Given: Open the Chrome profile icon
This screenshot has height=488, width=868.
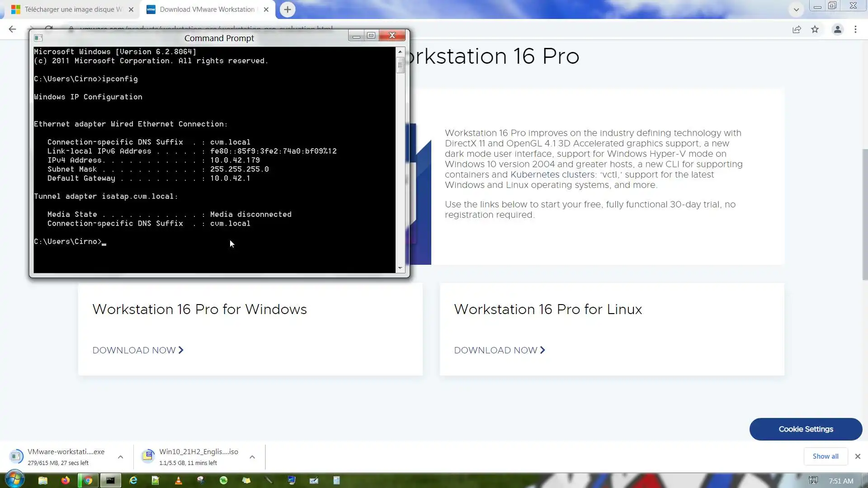Looking at the screenshot, I should tap(837, 29).
